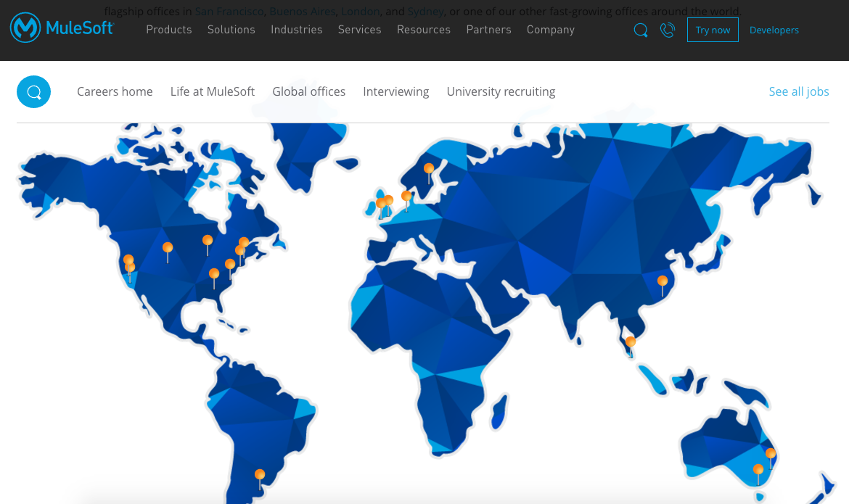Open the Products dropdown menu

pyautogui.click(x=169, y=30)
